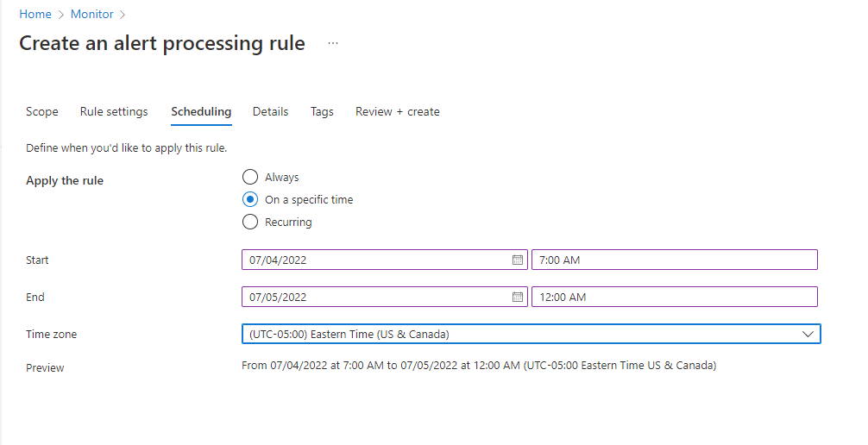
Task: Click the ellipsis more options icon
Action: (x=333, y=43)
